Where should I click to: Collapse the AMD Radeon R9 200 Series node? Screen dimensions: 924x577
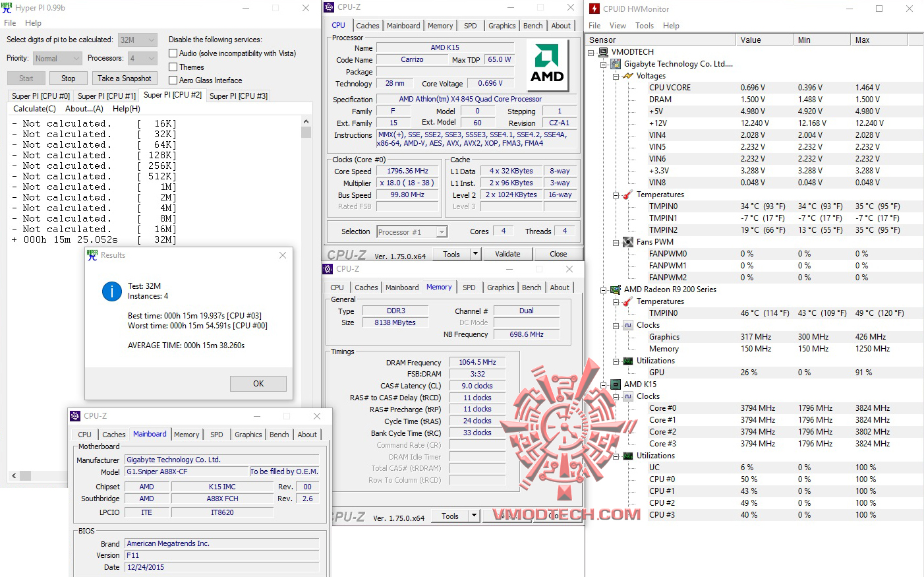(x=604, y=289)
